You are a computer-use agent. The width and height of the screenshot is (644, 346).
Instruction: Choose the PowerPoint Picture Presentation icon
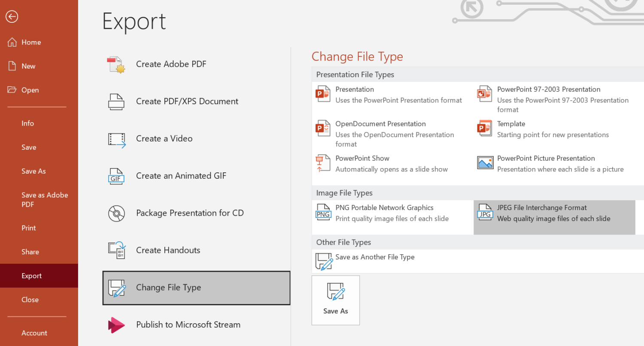click(485, 163)
